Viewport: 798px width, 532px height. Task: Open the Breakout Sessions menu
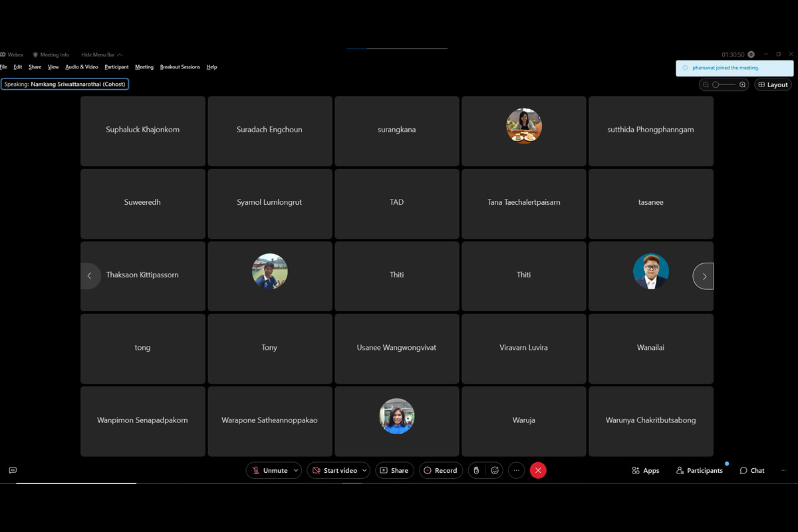point(180,67)
